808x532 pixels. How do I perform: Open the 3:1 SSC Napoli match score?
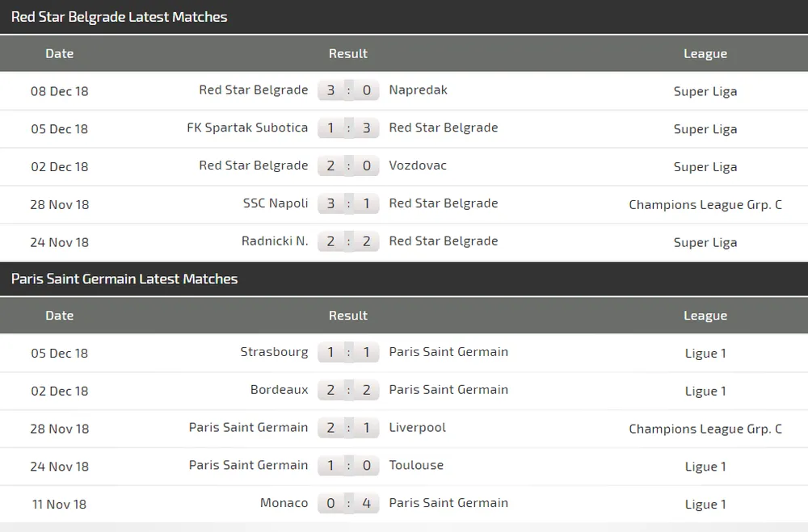(x=348, y=203)
